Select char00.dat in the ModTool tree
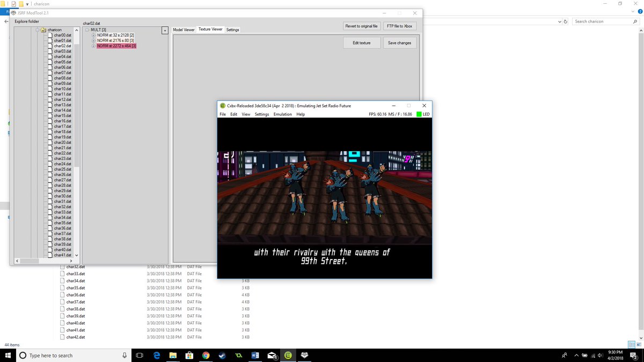Viewport: 644px width, 362px height. point(63,35)
